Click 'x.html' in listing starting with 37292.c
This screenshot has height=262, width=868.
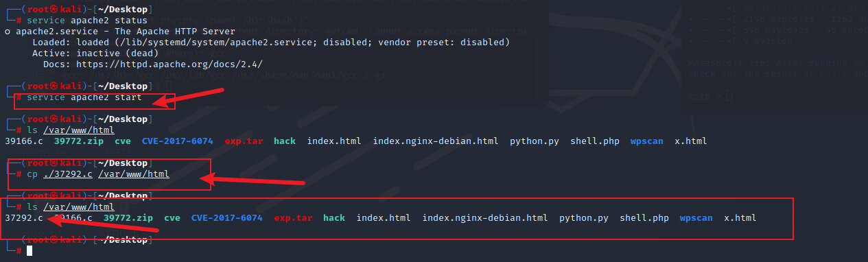point(740,218)
